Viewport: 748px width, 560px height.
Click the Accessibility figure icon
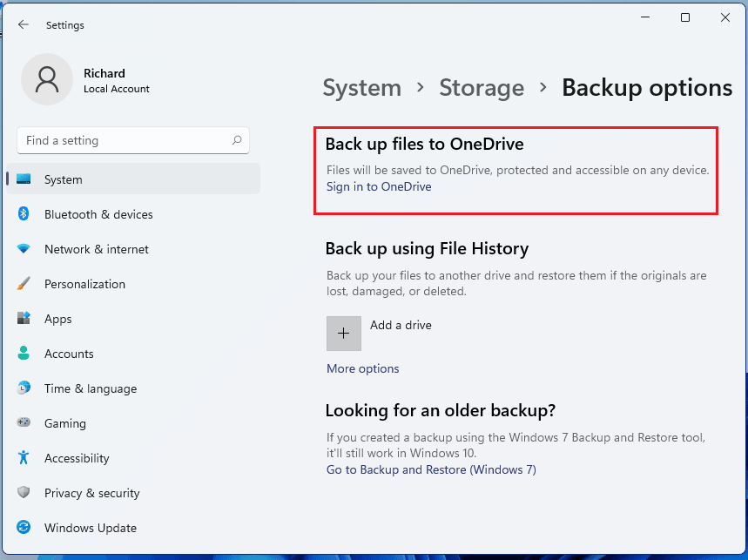pyautogui.click(x=24, y=458)
